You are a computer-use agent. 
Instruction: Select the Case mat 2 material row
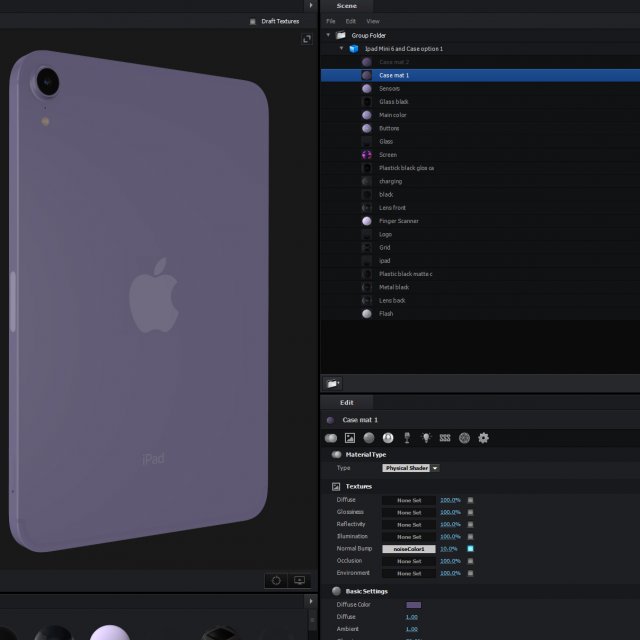pos(480,62)
